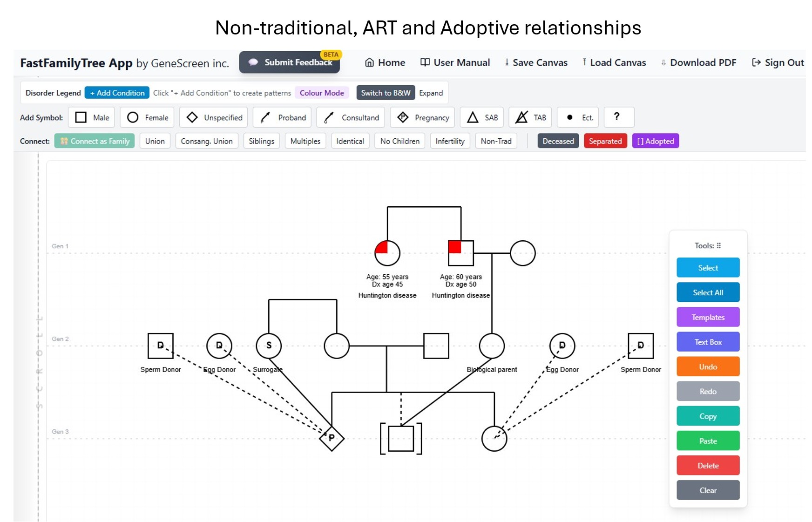Choose Consang. Union connection
Image resolution: width=812 pixels, height=522 pixels.
(x=207, y=141)
